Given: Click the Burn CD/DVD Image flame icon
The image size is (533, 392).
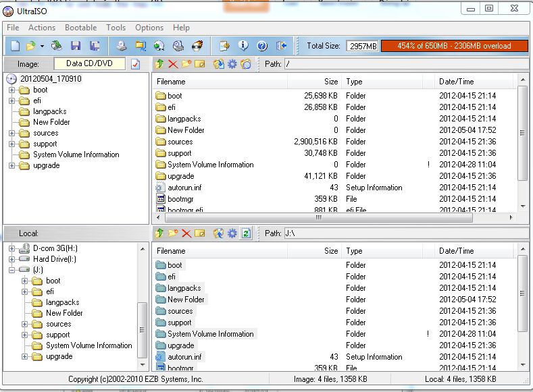Looking at the screenshot, I should (197, 46).
